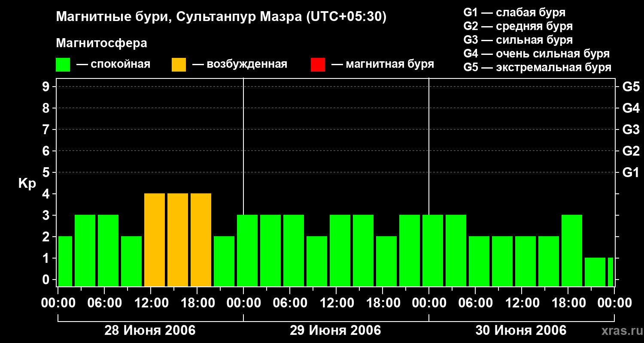This screenshot has height=343, width=644.
Task: Select the 'G1 — слабая буря' line
Action: (x=515, y=12)
